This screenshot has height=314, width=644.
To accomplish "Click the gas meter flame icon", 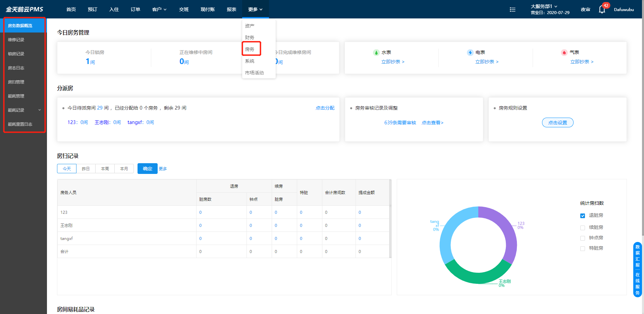I will [x=564, y=53].
